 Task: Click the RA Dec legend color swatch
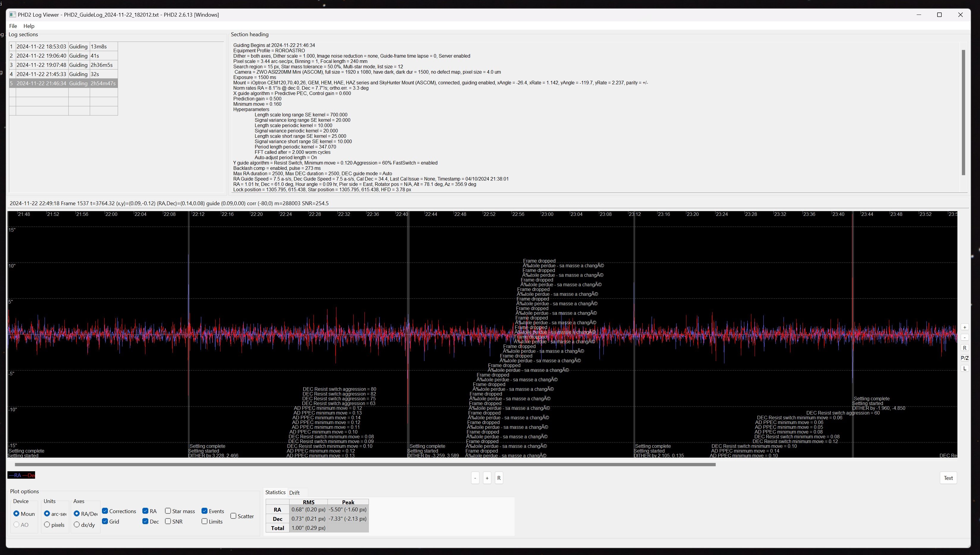point(21,475)
